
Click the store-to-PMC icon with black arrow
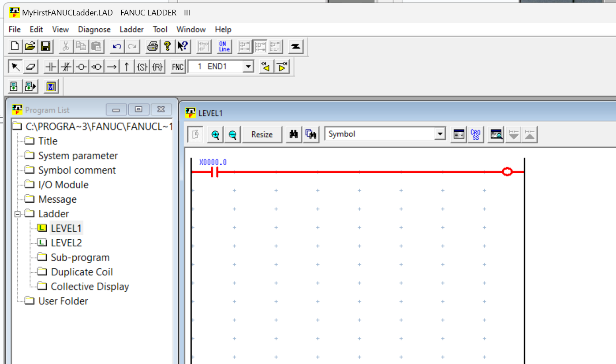[30, 86]
